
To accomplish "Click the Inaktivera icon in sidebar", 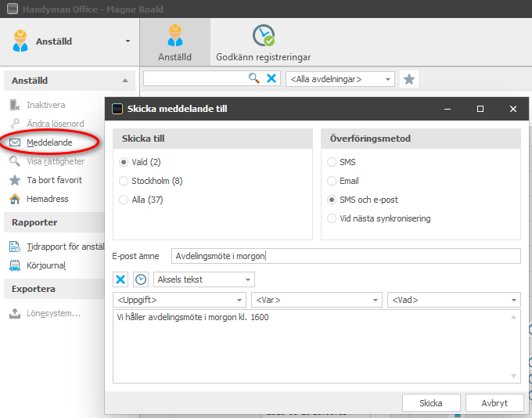I will point(15,105).
